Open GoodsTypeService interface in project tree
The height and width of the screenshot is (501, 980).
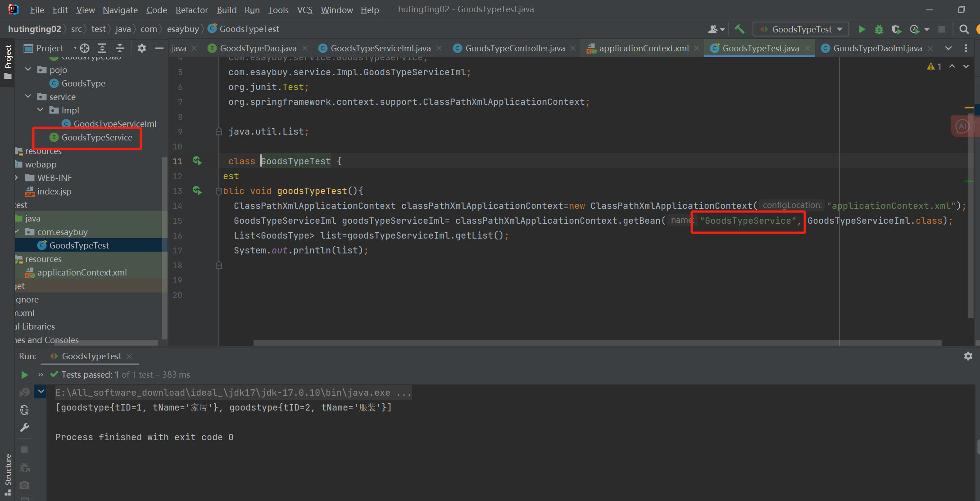click(x=97, y=137)
